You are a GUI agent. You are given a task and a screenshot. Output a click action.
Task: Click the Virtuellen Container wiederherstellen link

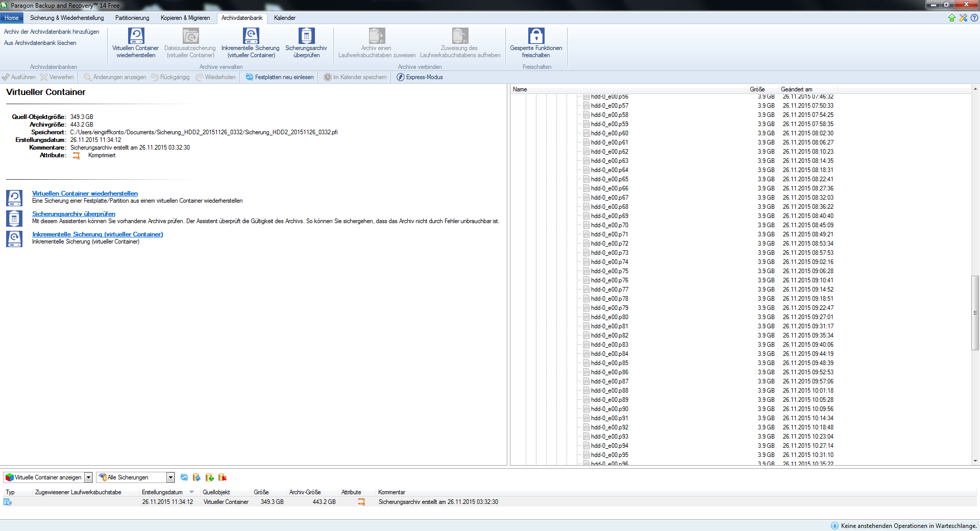click(x=85, y=194)
